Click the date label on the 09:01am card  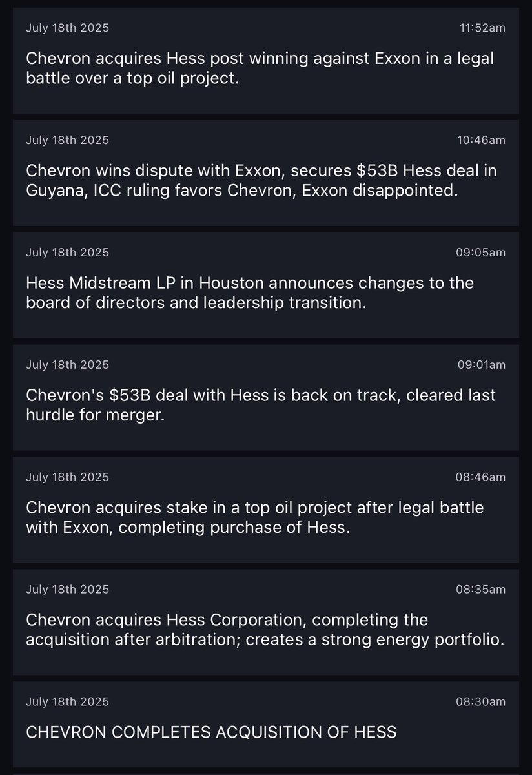click(68, 365)
